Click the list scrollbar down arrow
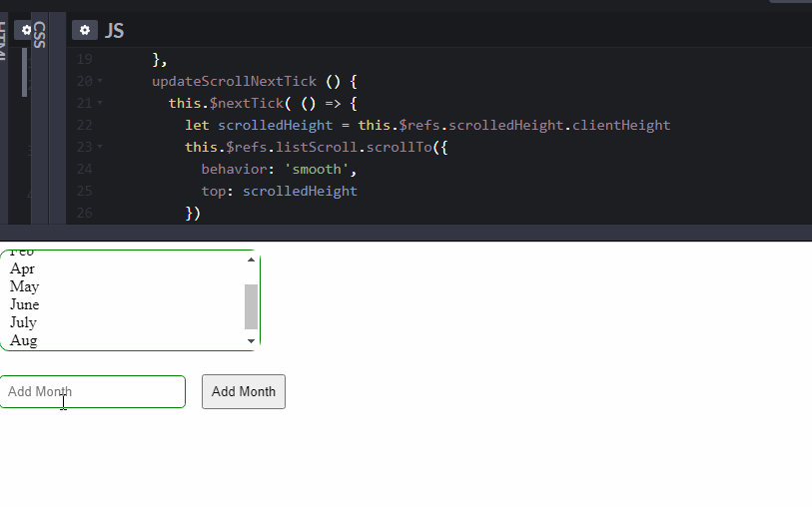Viewport: 812px width, 507px height. 251,341
